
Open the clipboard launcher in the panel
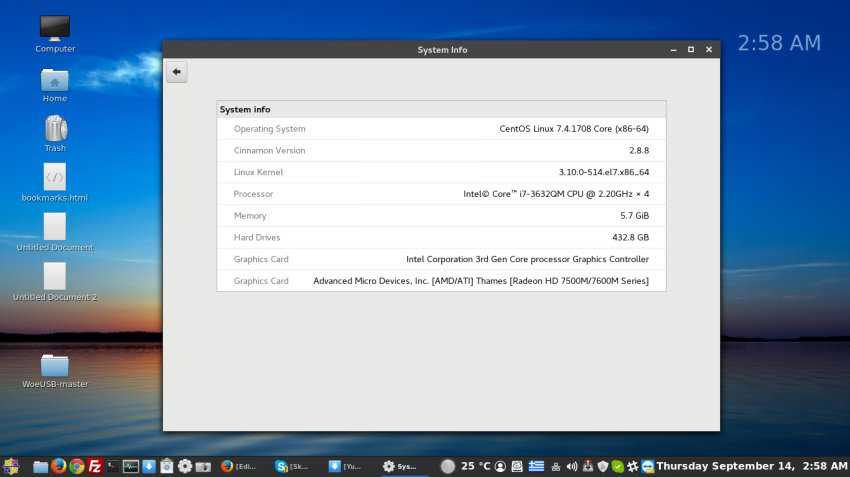(167, 466)
